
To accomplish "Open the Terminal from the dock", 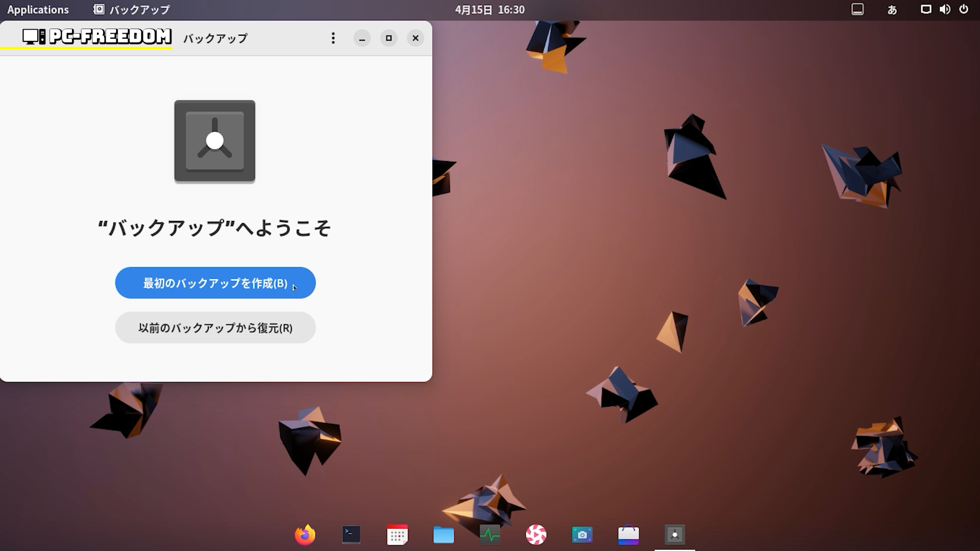I will point(351,535).
